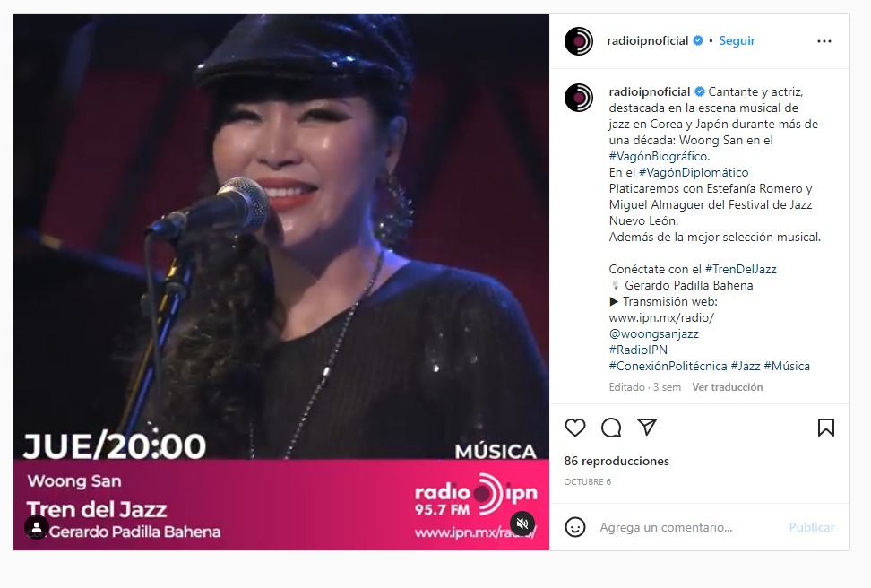Save the post with the bookmark icon
Viewport: 871px width, 588px height.
point(825,428)
